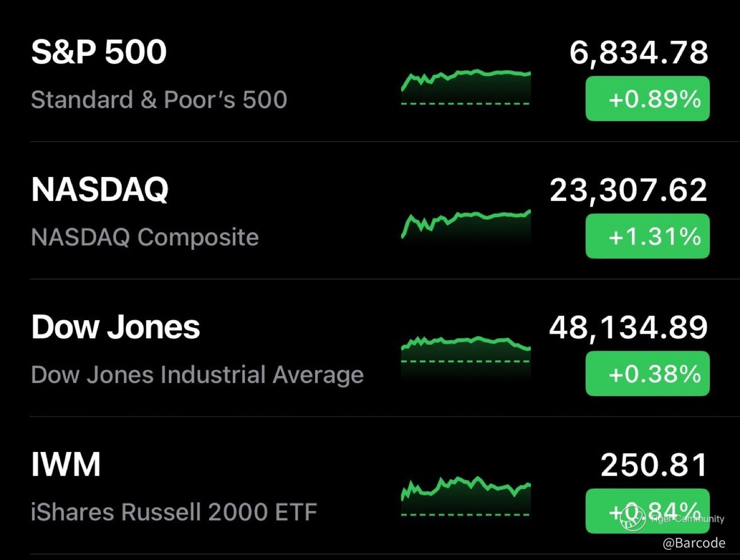
Task: Select the IWM ticker symbol
Action: (66, 464)
